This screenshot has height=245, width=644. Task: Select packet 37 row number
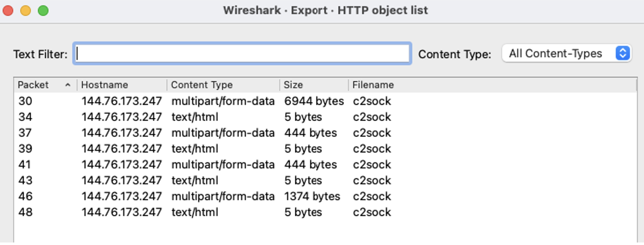point(25,133)
